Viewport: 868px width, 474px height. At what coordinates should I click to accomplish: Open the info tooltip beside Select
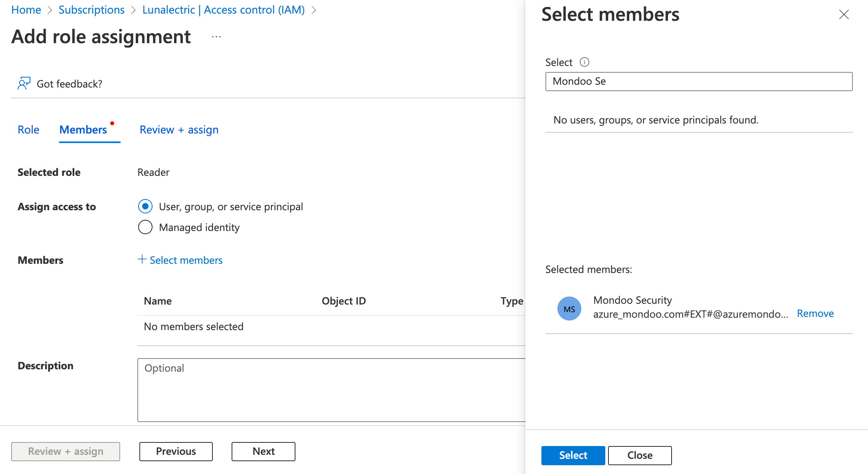click(584, 62)
